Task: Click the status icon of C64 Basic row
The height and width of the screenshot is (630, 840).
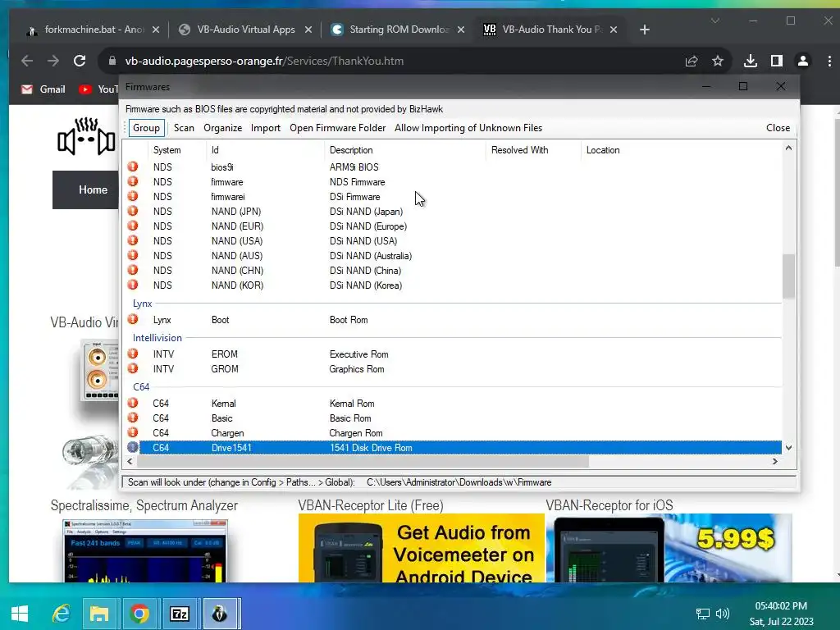Action: (133, 418)
